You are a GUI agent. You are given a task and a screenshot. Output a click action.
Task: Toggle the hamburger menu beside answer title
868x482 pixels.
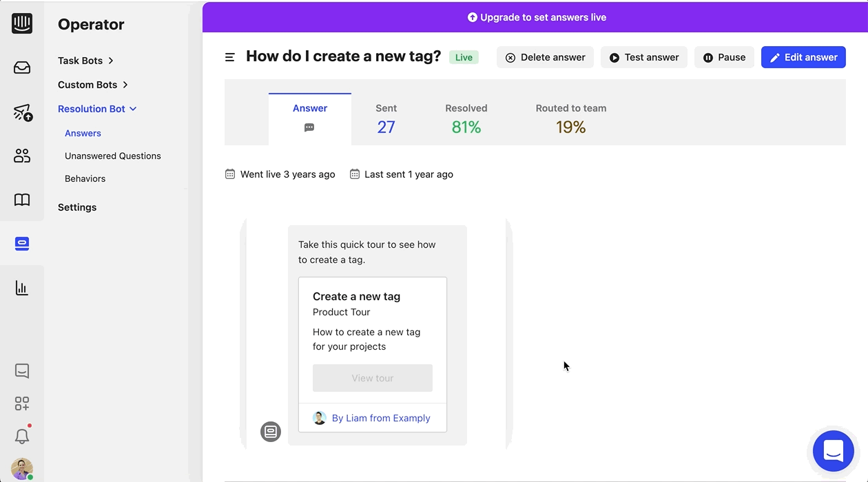pyautogui.click(x=230, y=57)
